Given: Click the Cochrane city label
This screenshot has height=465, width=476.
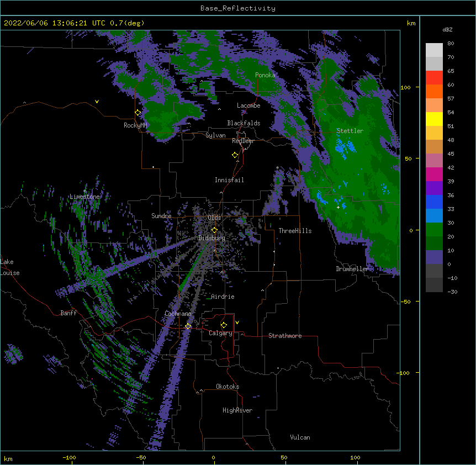Looking at the screenshot, I should (178, 314).
